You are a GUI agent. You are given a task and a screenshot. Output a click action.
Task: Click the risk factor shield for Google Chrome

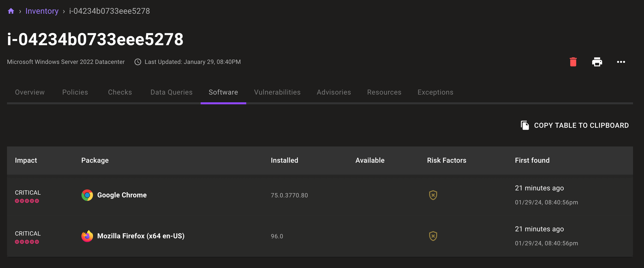(433, 195)
